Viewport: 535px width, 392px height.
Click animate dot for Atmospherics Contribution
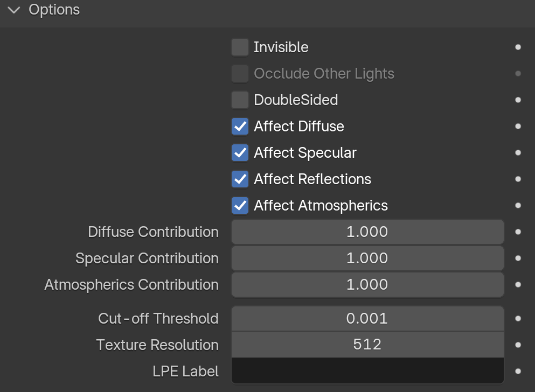tap(518, 285)
